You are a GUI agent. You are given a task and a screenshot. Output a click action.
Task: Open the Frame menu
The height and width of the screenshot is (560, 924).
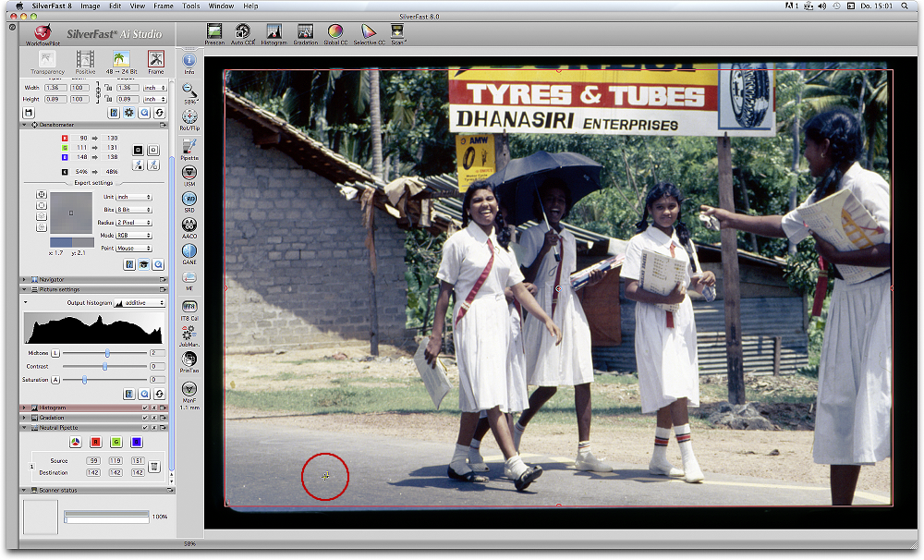(x=163, y=6)
